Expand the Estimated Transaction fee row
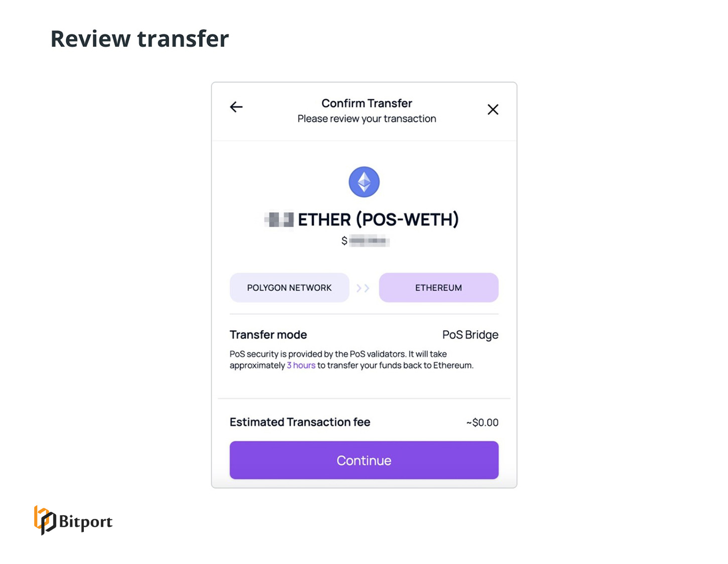The height and width of the screenshot is (564, 728). pos(300,422)
